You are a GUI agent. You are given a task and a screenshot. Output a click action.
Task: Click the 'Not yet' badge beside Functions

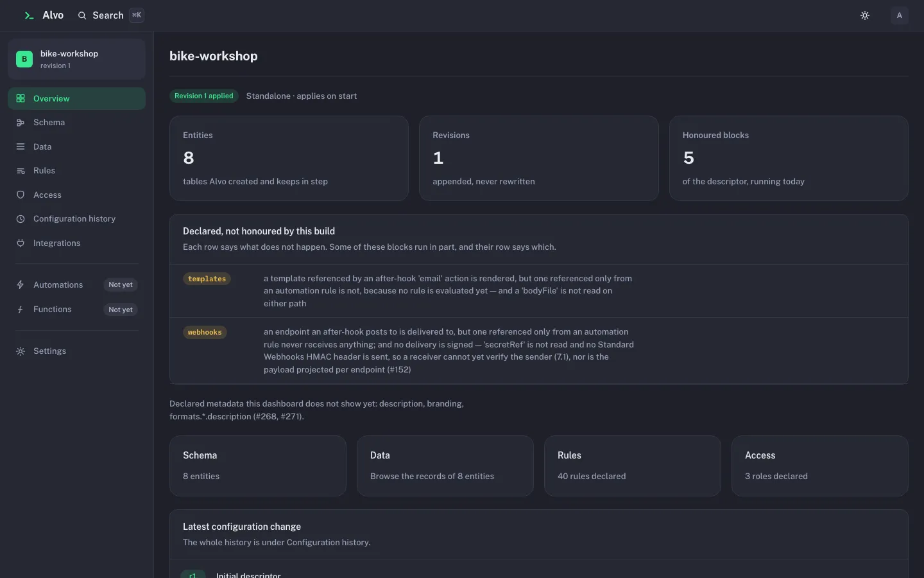[121, 310]
